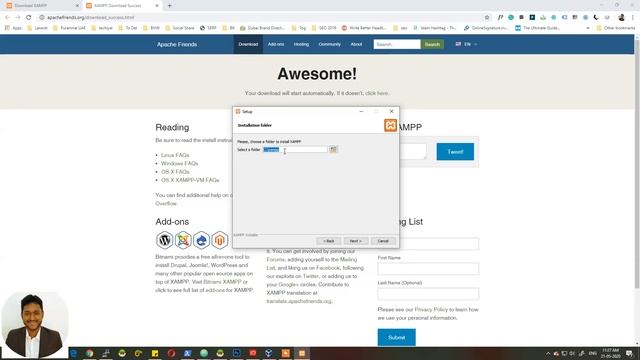Open the Hosting navigation item
The height and width of the screenshot is (360, 640).
point(301,44)
